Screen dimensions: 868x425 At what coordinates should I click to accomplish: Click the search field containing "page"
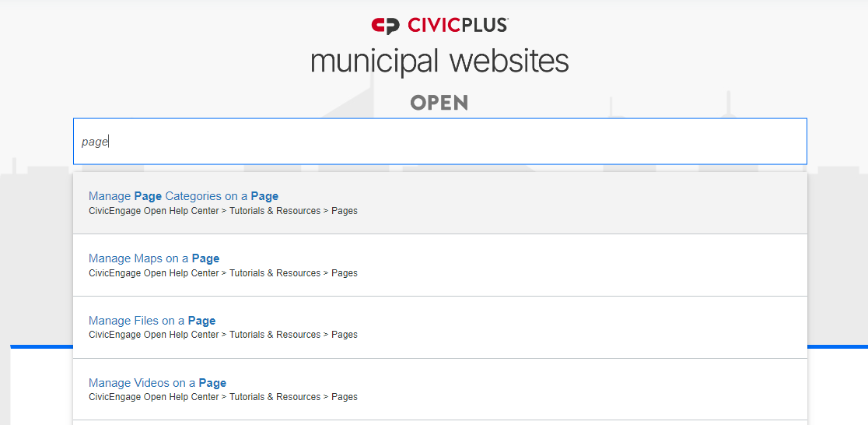[440, 142]
